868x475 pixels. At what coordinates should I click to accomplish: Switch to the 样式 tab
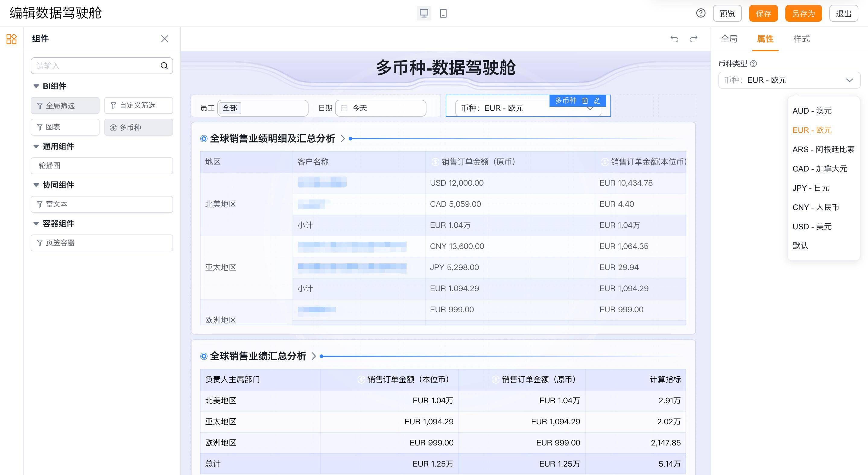[801, 39]
